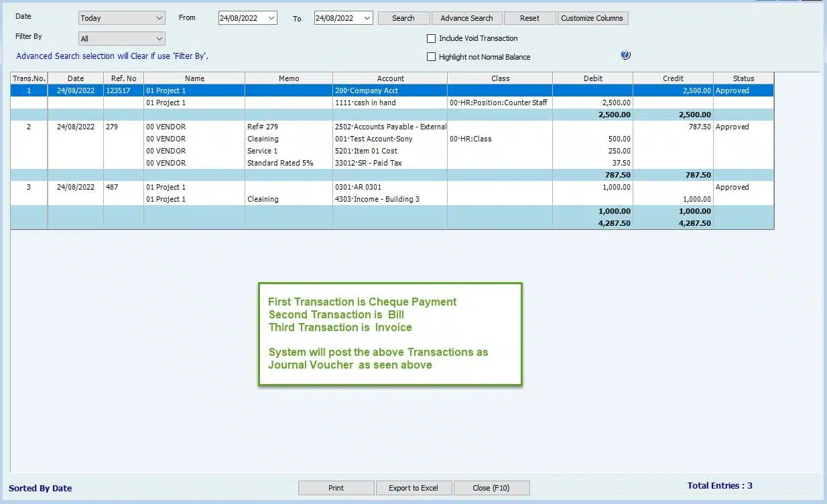Click the Ref# 279 memo cell
This screenshot has width=827, height=504.
pos(289,127)
